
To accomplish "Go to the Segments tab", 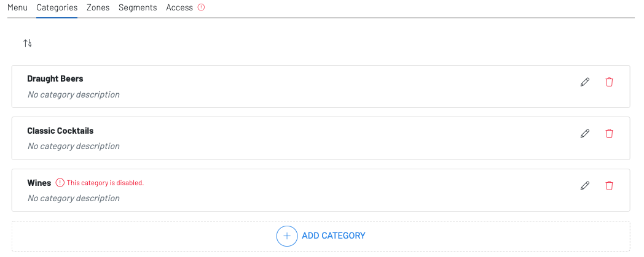I will pyautogui.click(x=138, y=8).
